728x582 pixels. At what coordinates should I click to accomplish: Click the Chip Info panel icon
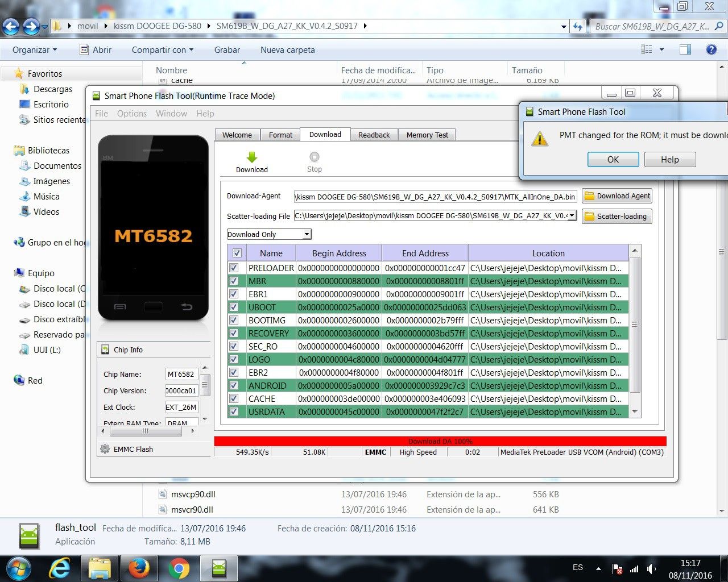[105, 350]
